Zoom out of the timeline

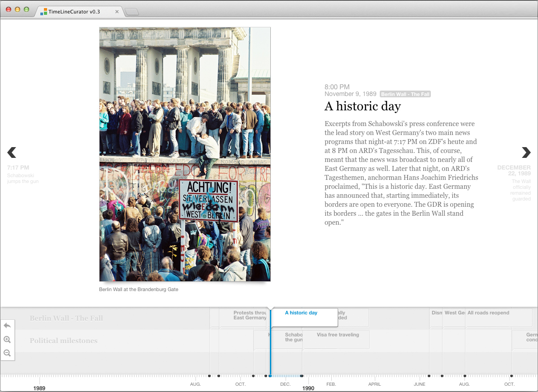click(7, 353)
